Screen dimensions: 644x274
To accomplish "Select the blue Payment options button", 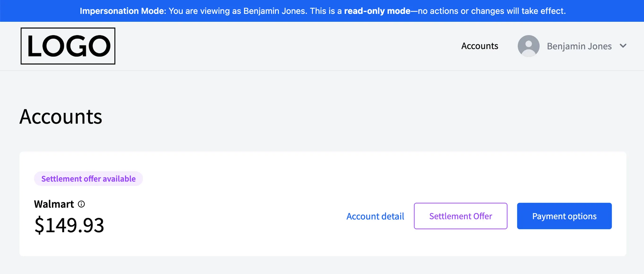I will pyautogui.click(x=564, y=216).
